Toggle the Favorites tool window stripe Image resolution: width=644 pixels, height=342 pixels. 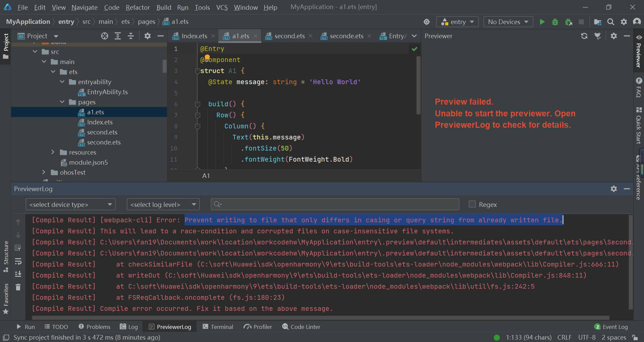point(6,299)
